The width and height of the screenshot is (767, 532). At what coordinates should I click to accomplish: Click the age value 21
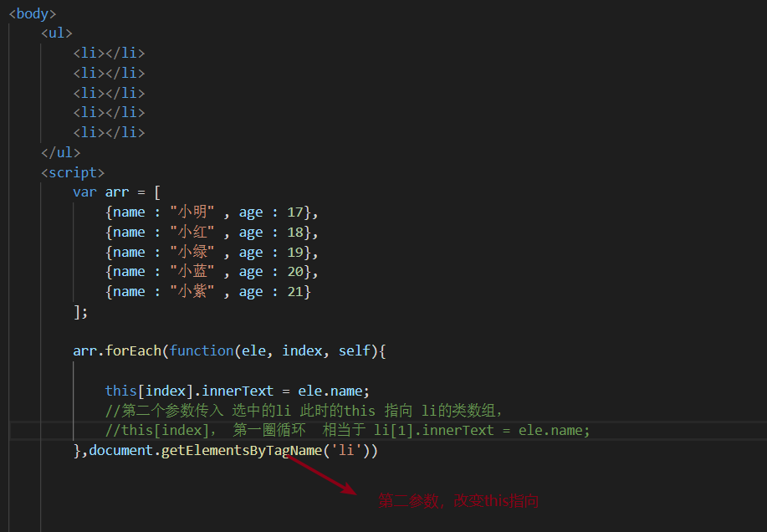click(295, 291)
